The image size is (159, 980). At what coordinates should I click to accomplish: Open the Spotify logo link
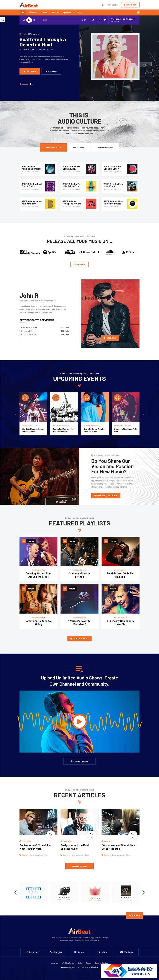pyautogui.click(x=50, y=252)
